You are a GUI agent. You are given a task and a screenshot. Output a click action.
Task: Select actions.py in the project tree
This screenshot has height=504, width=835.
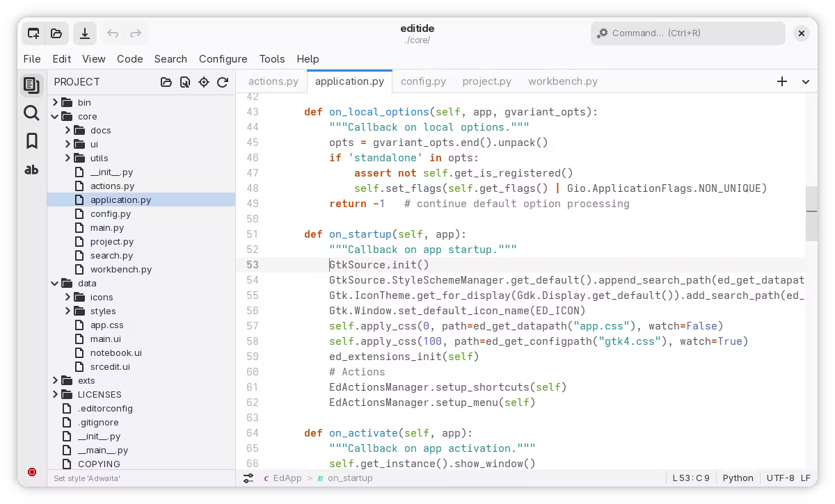point(112,186)
